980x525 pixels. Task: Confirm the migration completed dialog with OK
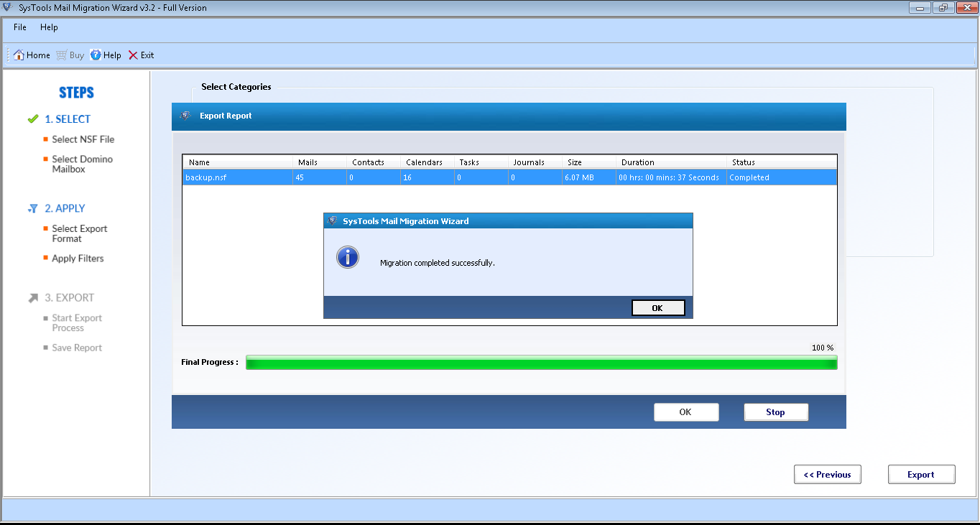pyautogui.click(x=657, y=308)
